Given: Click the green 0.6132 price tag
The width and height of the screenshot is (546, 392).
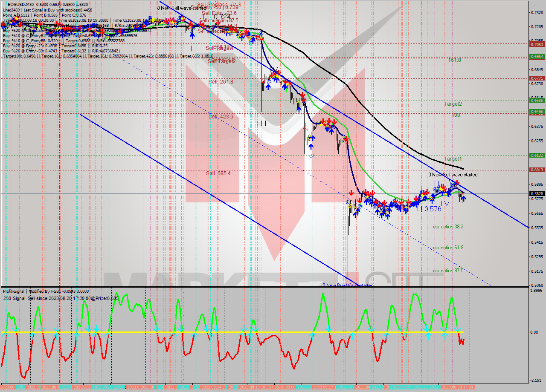Looking at the screenshot, I should coord(536,156).
